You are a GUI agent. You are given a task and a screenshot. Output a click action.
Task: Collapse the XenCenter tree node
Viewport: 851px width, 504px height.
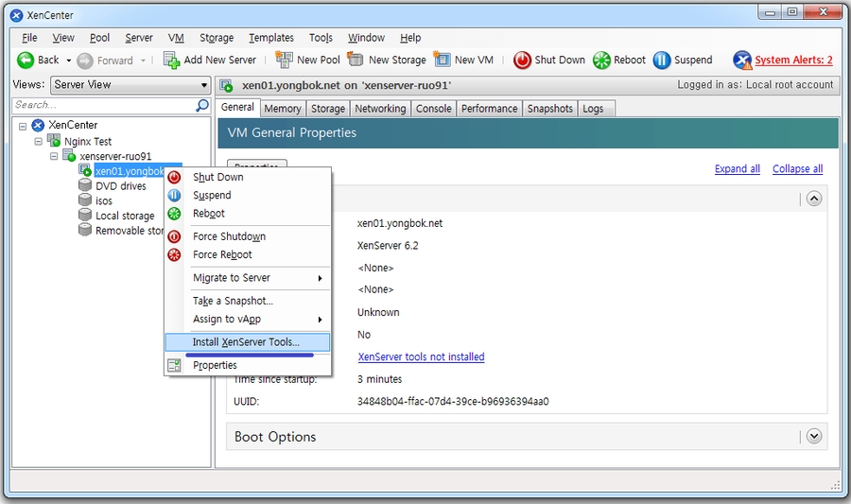[23, 127]
